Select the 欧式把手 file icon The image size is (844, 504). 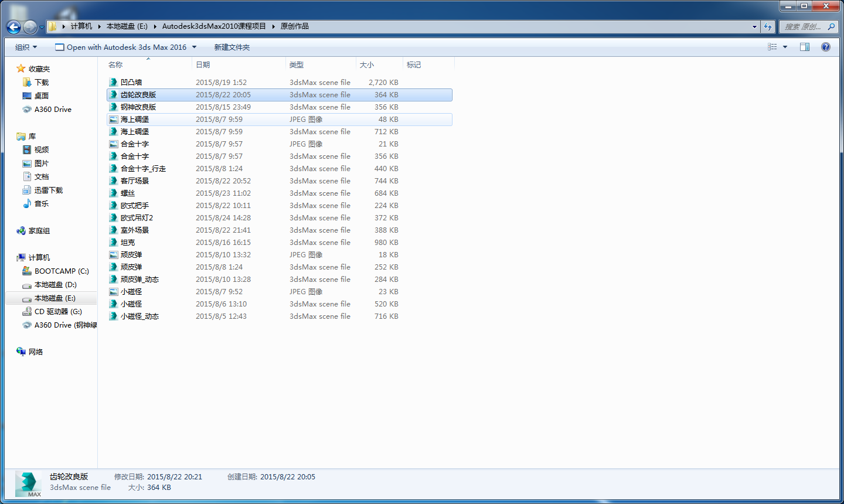113,205
